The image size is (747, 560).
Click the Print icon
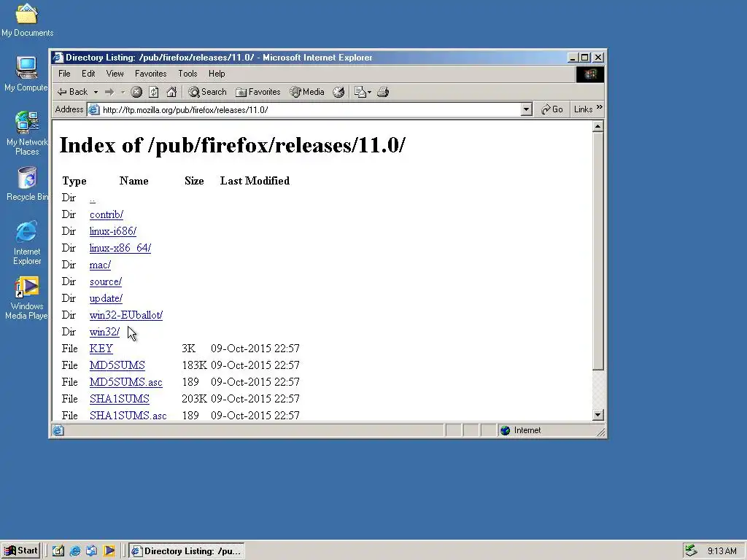coord(383,92)
